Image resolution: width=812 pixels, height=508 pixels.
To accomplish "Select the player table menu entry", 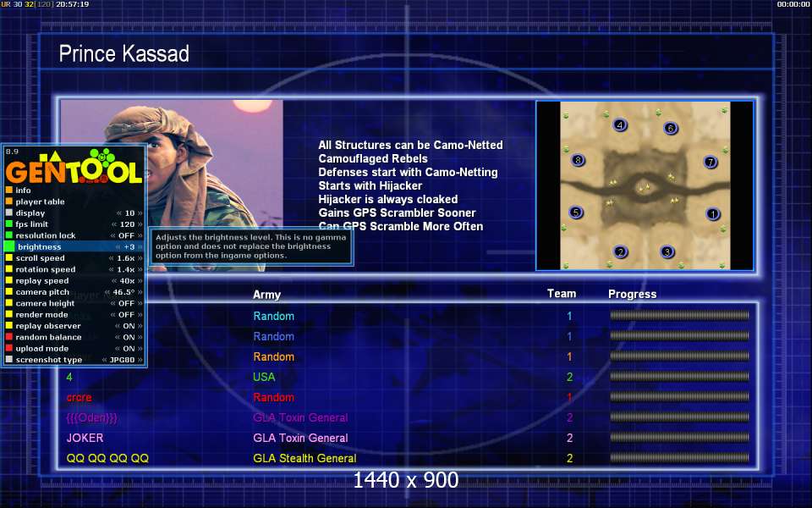I will 40,202.
